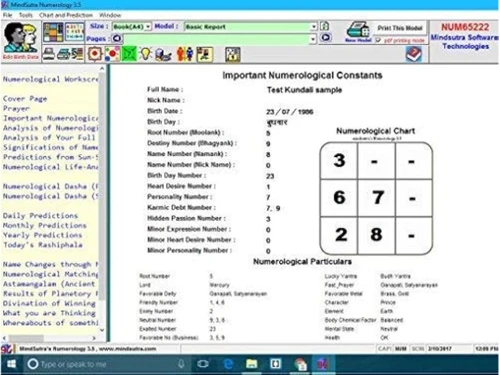Click the birth date 23/07/1986 value

click(x=289, y=112)
